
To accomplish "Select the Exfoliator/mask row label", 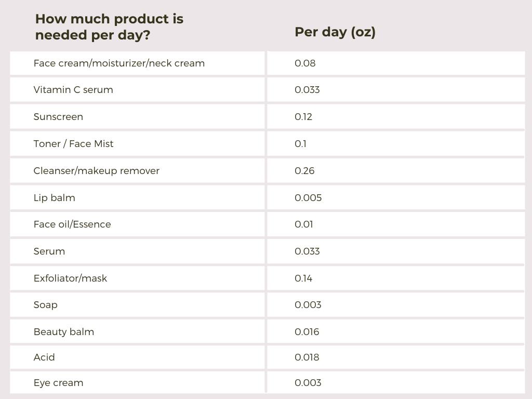I will click(70, 278).
